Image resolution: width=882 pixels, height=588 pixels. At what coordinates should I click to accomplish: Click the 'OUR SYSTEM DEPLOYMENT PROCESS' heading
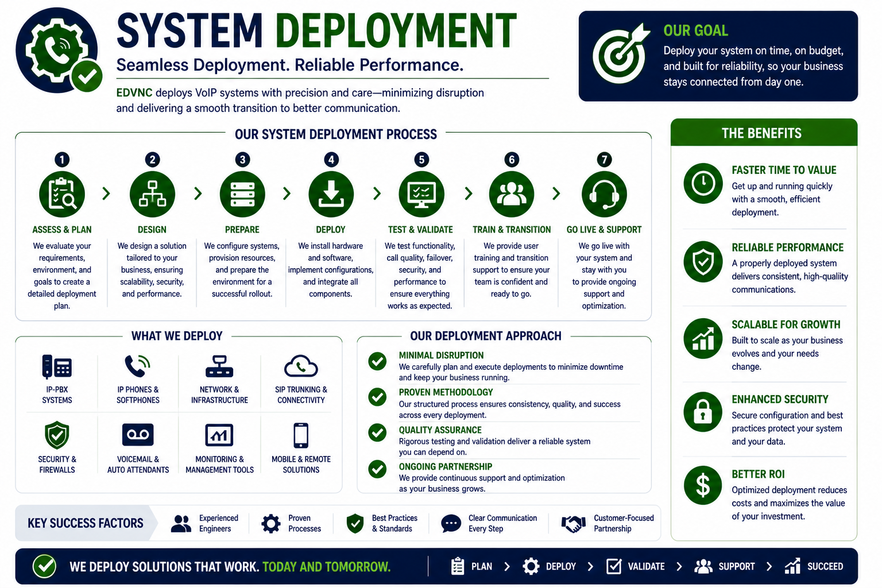(x=336, y=134)
